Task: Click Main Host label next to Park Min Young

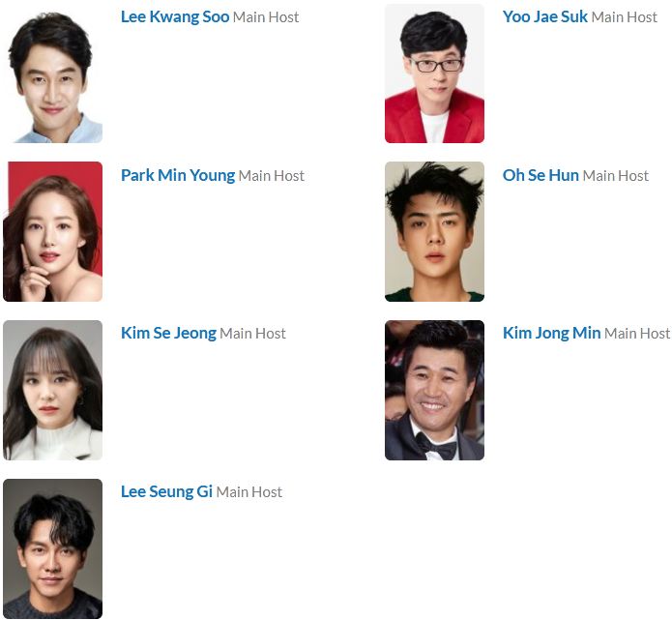Action: 272,176
